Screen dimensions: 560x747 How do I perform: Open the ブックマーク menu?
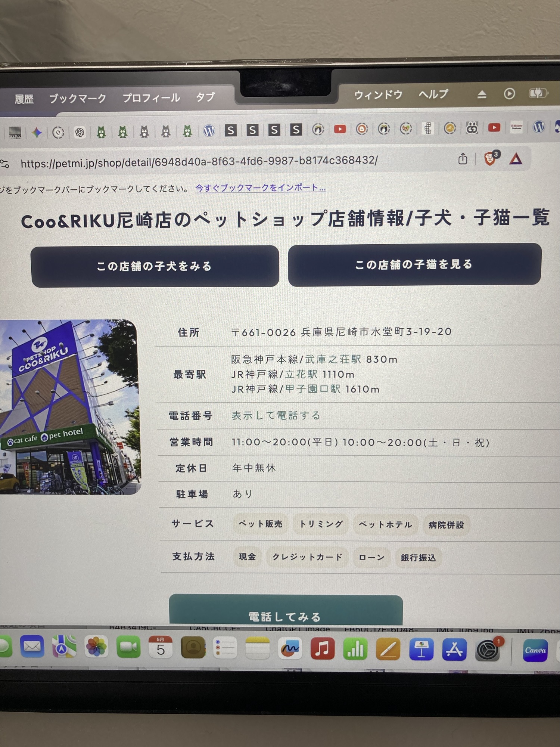[78, 99]
